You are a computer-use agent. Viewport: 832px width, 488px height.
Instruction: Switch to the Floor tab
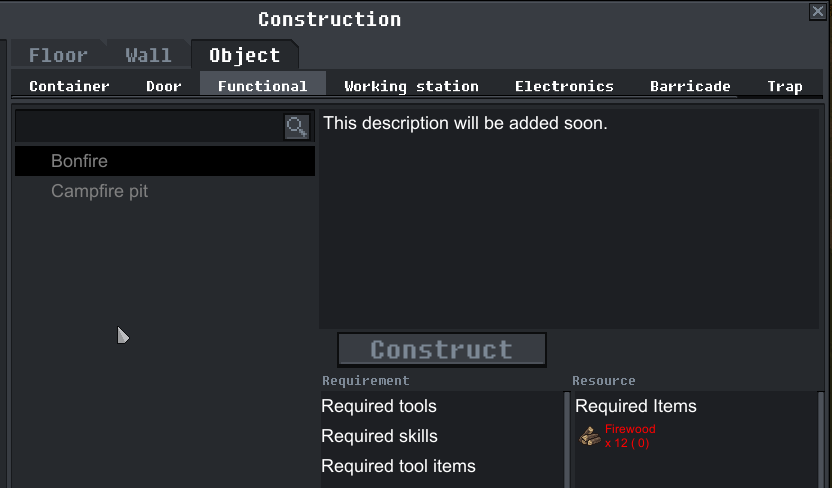58,56
